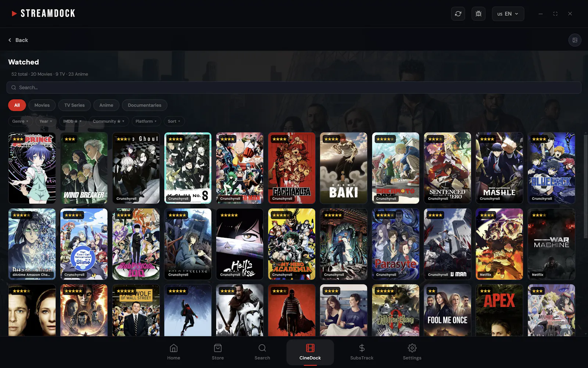The width and height of the screenshot is (588, 368).
Task: Open the Store bag icon
Action: click(218, 348)
